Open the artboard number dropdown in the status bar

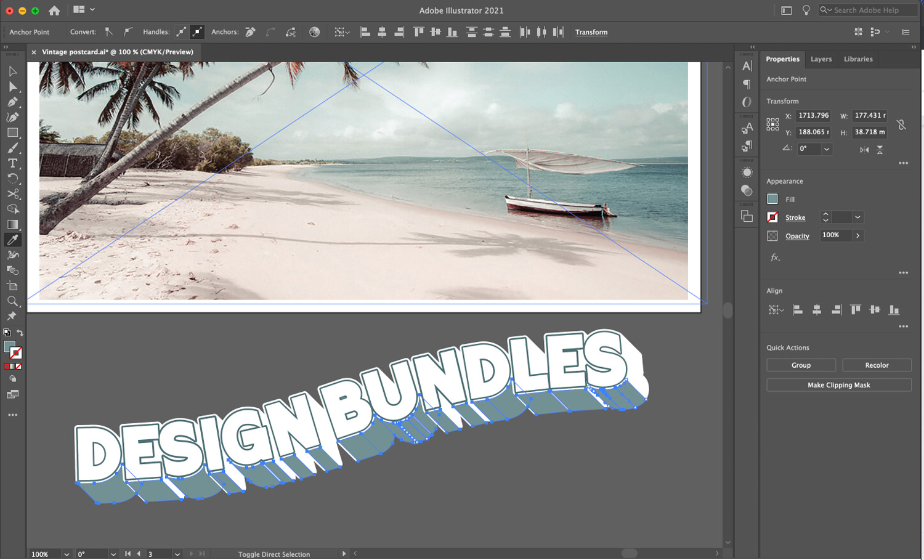[177, 554]
